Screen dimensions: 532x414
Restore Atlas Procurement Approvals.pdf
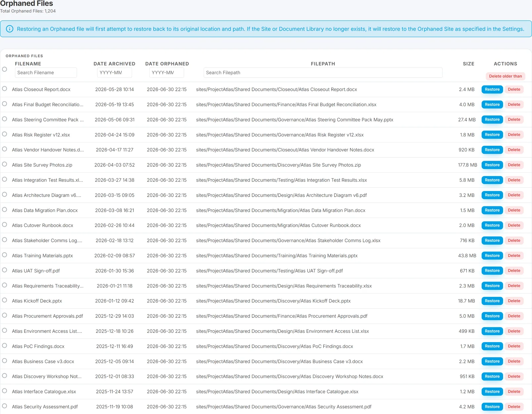492,316
